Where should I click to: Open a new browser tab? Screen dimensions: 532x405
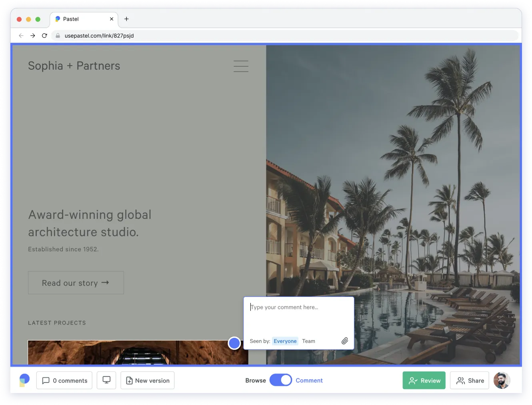(x=126, y=19)
